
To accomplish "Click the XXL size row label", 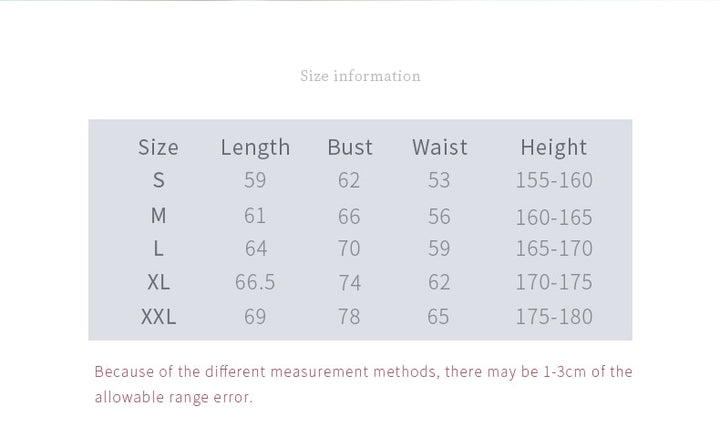I will coord(158,317).
